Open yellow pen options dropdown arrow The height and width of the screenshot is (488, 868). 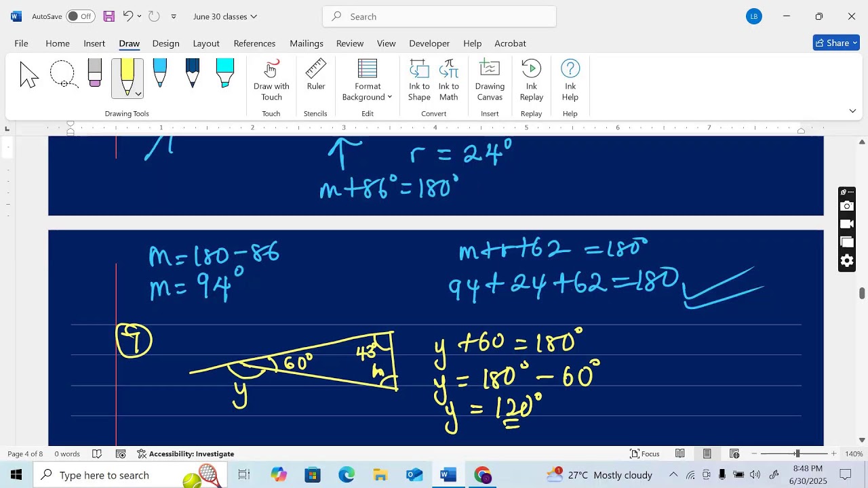click(x=138, y=94)
